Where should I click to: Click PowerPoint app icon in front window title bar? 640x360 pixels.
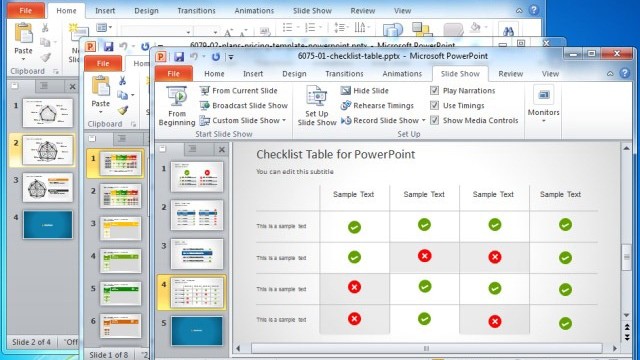click(161, 57)
